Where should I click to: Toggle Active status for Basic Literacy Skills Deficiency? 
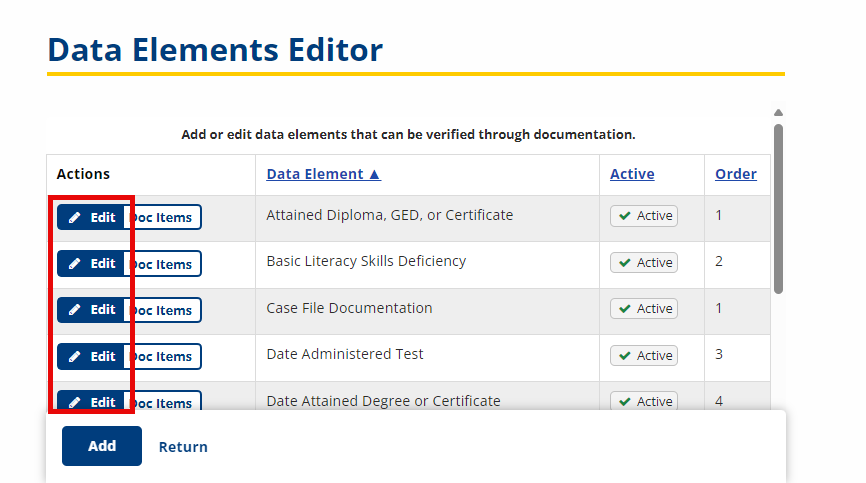pyautogui.click(x=644, y=262)
